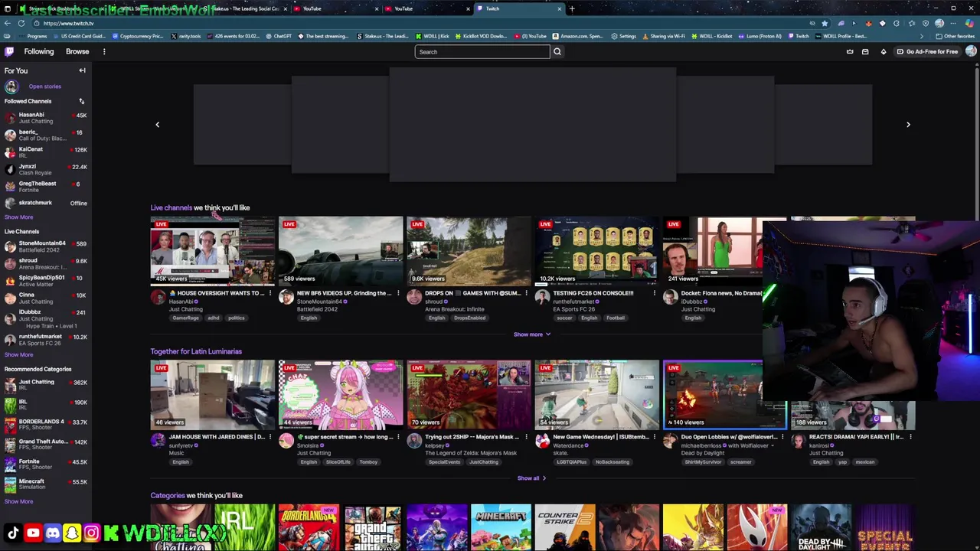The width and height of the screenshot is (980, 551).
Task: Open the Browse tab
Action: click(77, 51)
